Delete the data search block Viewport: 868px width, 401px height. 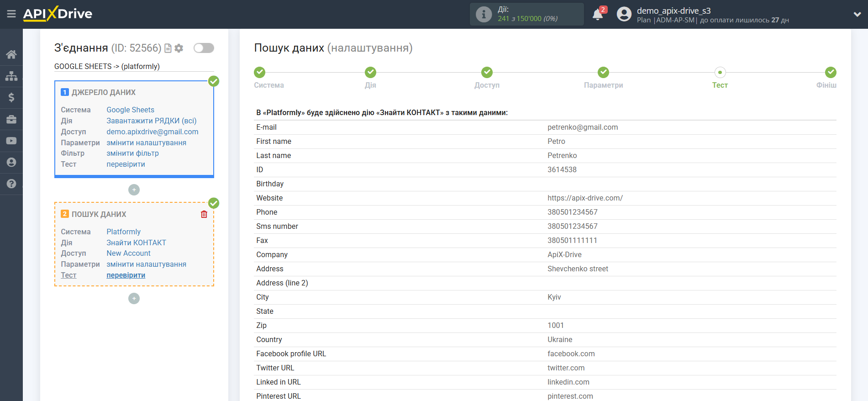pos(204,214)
